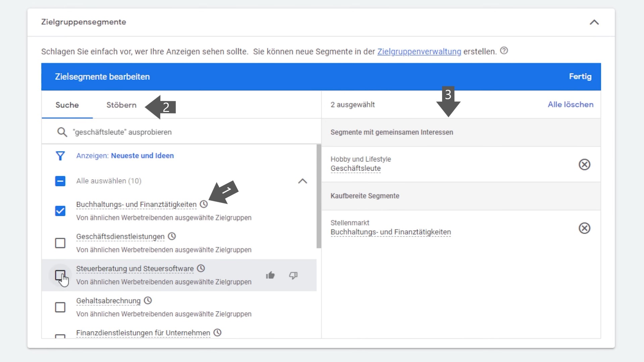
Task: Click the X icon to remove Buchhaltungs- und Finanztätigkeiten segment
Action: (585, 228)
